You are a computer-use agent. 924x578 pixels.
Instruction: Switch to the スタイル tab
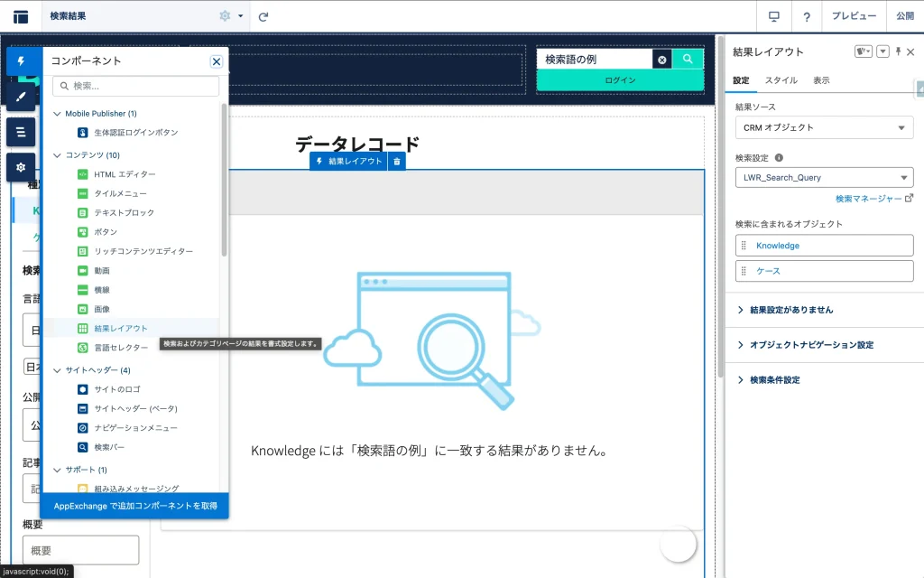point(781,80)
